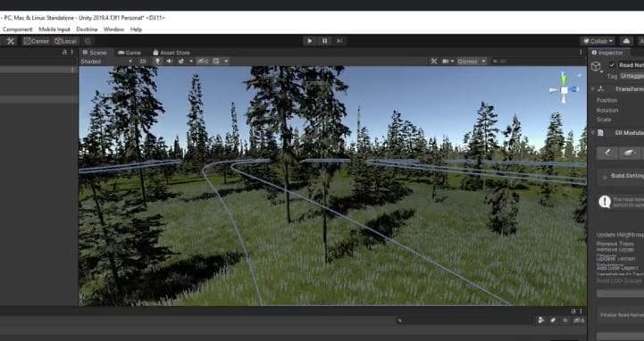
Task: Select the arrow tool button under ER Modular
Action: pyautogui.click(x=607, y=153)
